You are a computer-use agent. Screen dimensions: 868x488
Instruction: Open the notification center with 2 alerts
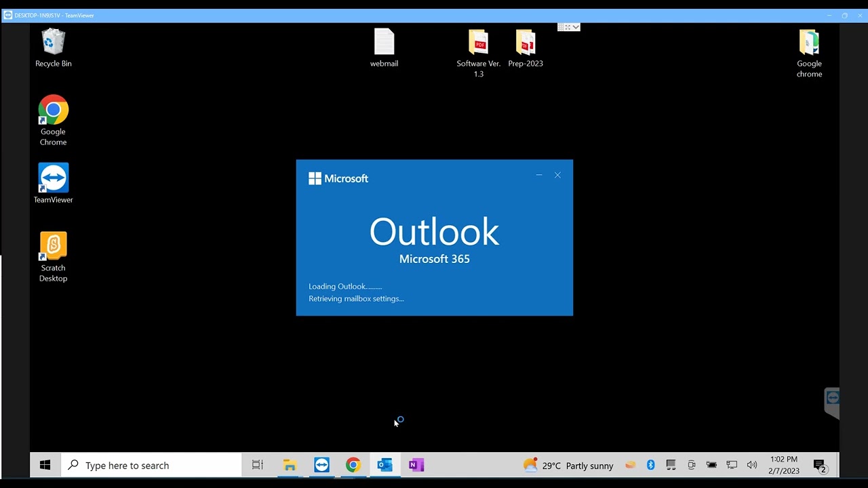pos(820,466)
